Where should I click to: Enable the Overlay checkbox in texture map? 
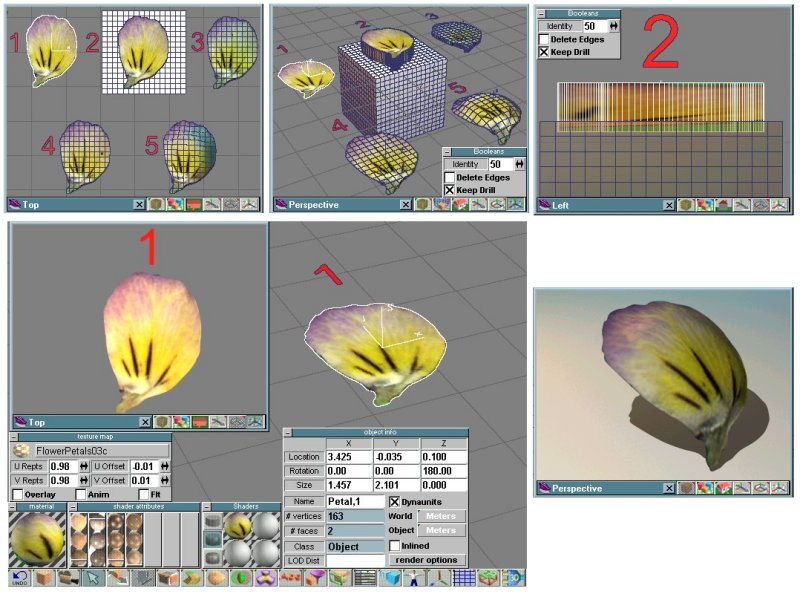[x=19, y=494]
